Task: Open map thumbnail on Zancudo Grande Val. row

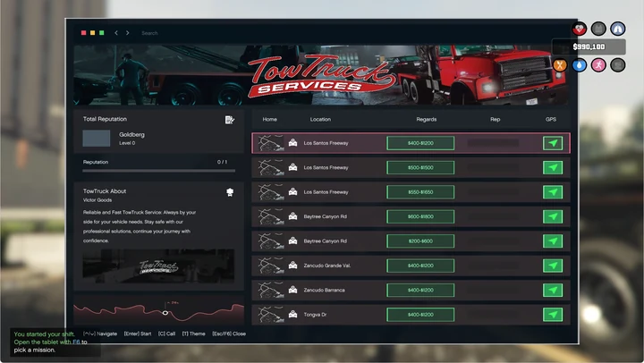Action: click(x=271, y=266)
